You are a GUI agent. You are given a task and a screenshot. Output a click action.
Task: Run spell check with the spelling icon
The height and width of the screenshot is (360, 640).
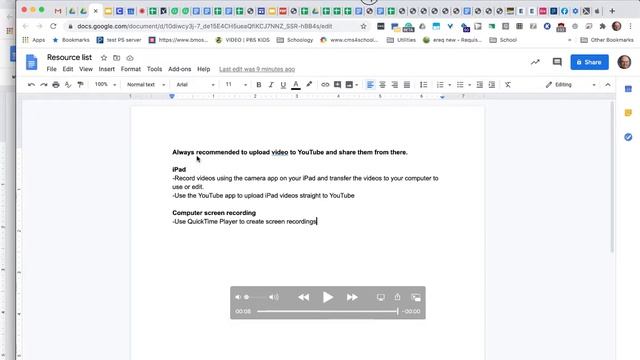coord(68,84)
